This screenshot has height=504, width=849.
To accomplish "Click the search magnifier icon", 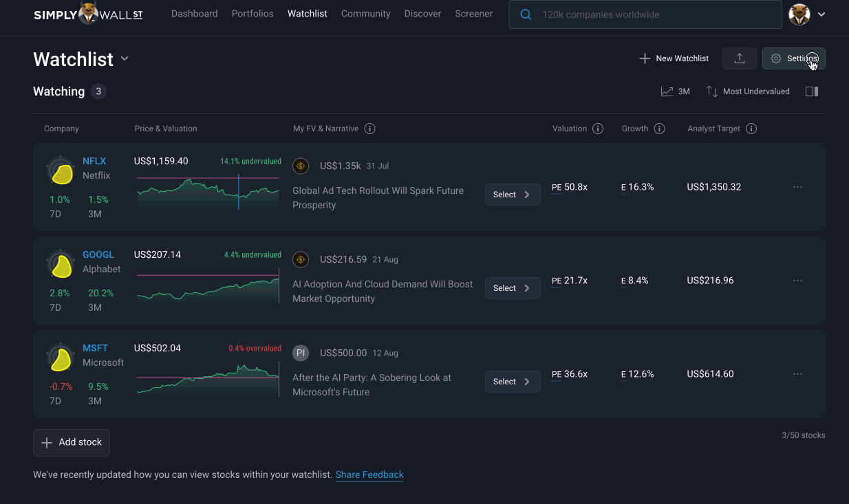I will 526,14.
